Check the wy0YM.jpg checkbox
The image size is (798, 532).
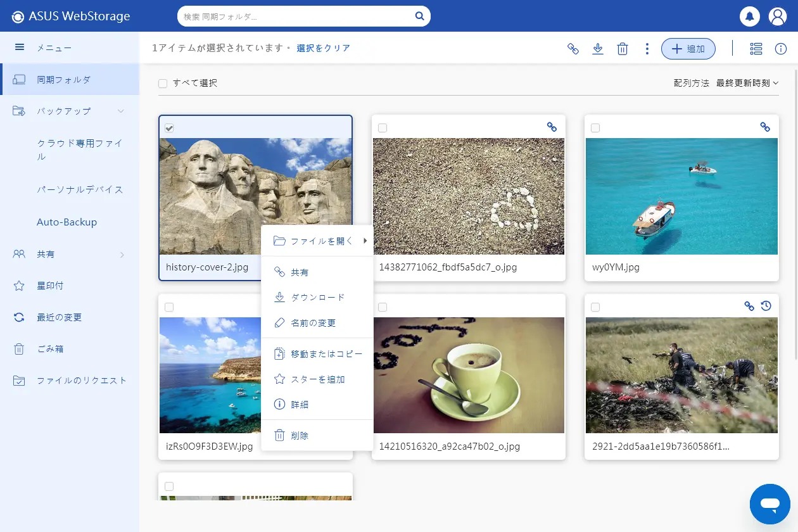pyautogui.click(x=595, y=128)
